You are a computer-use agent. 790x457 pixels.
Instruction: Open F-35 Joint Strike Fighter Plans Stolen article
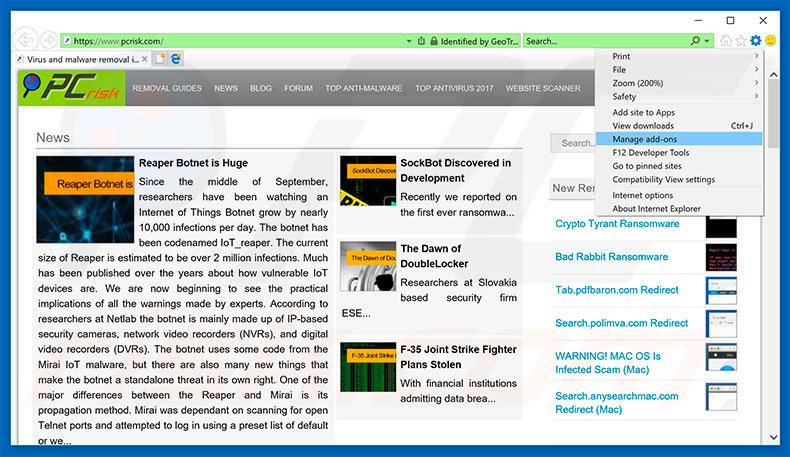[458, 357]
